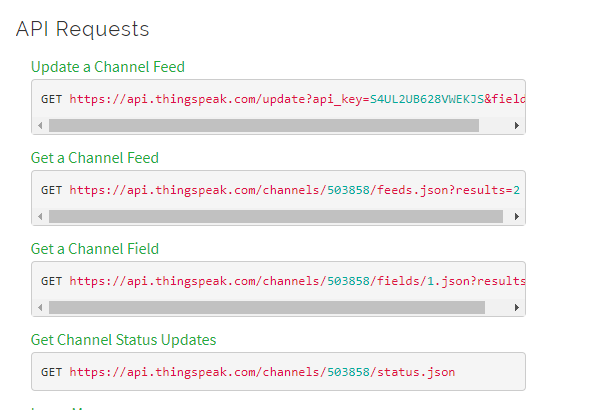Click channel ID 503858 in status URL
The width and height of the screenshot is (593, 410).
coord(348,372)
